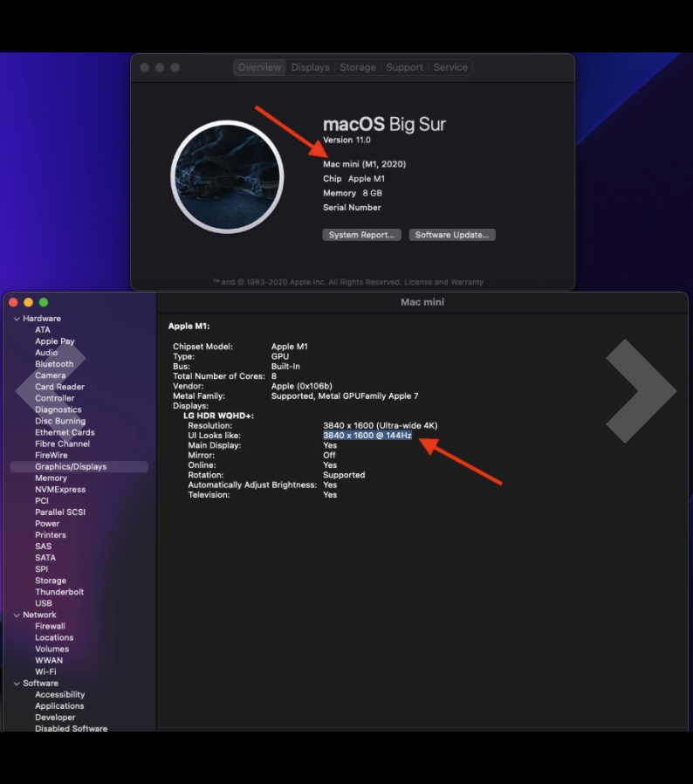Select SAS in the sidebar

point(43,547)
